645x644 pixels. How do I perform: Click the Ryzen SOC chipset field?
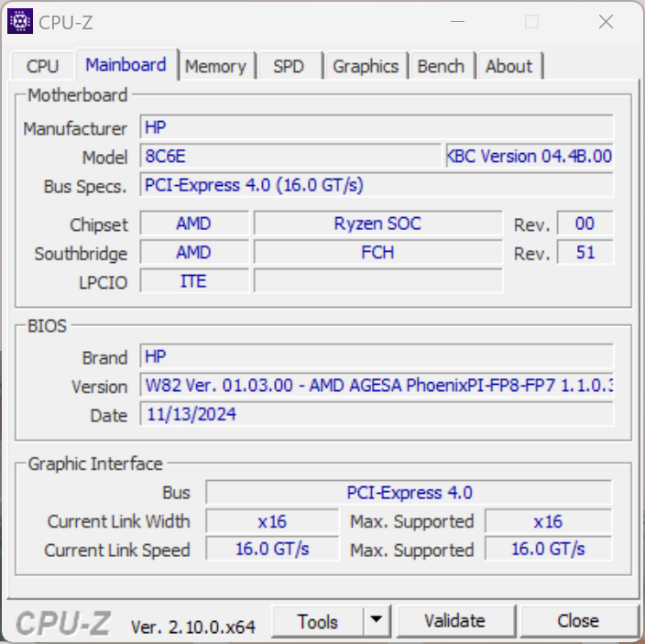(x=378, y=224)
